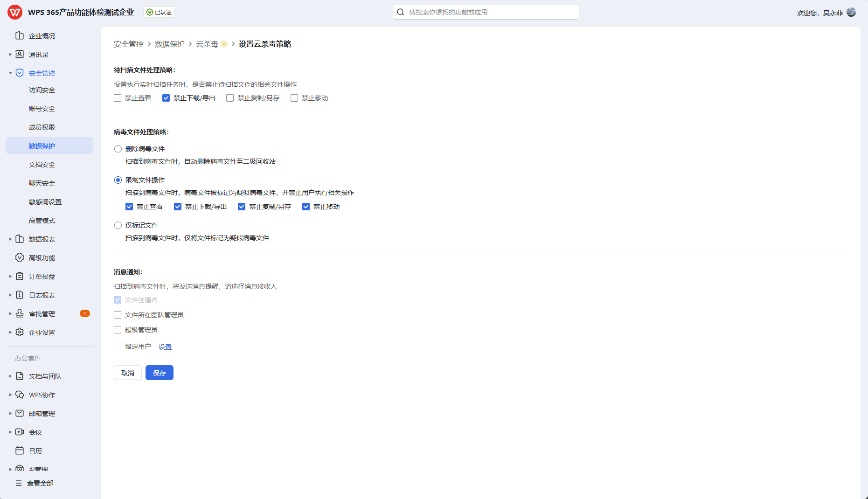Check the 超级管理员 notification recipient

118,330
